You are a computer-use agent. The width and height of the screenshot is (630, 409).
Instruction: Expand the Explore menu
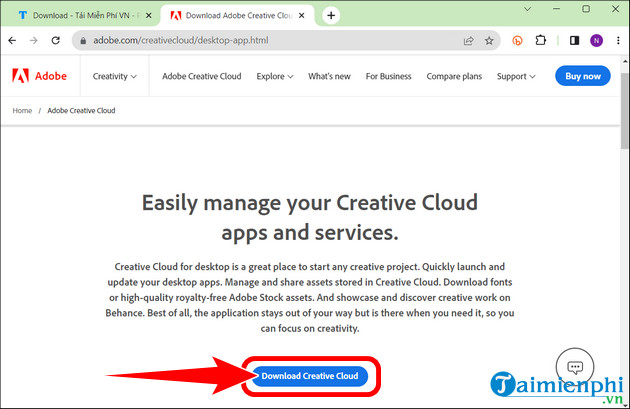click(275, 76)
